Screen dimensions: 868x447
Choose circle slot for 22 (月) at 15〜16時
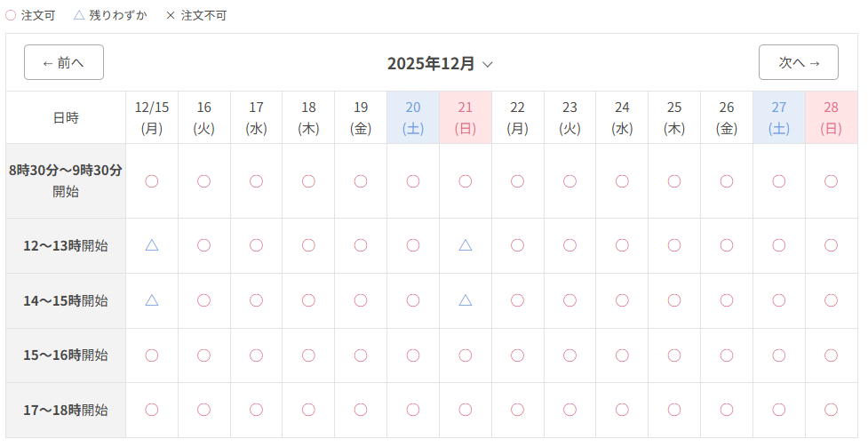click(x=517, y=355)
